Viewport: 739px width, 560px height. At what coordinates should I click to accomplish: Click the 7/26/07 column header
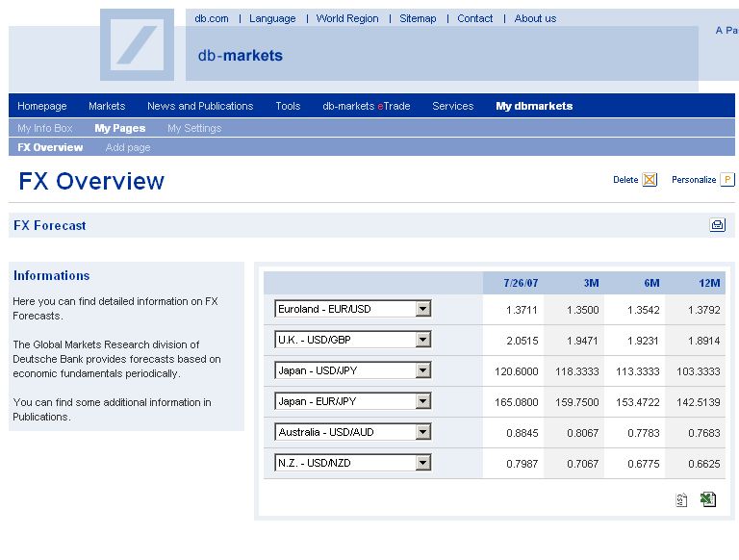click(521, 283)
